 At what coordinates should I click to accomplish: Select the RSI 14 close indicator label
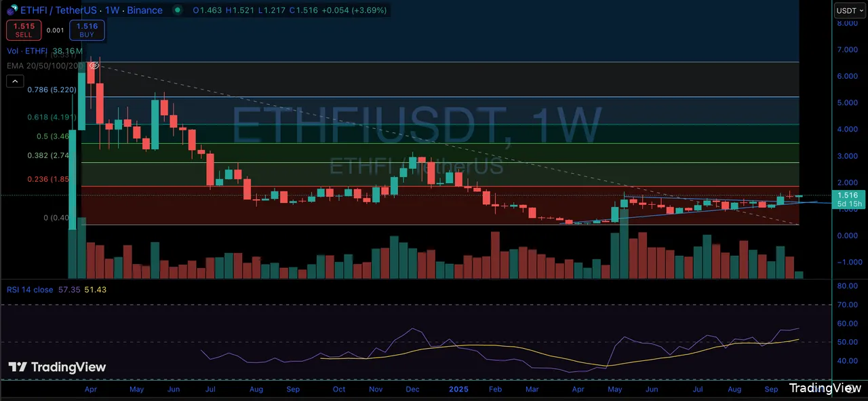pyautogui.click(x=30, y=289)
